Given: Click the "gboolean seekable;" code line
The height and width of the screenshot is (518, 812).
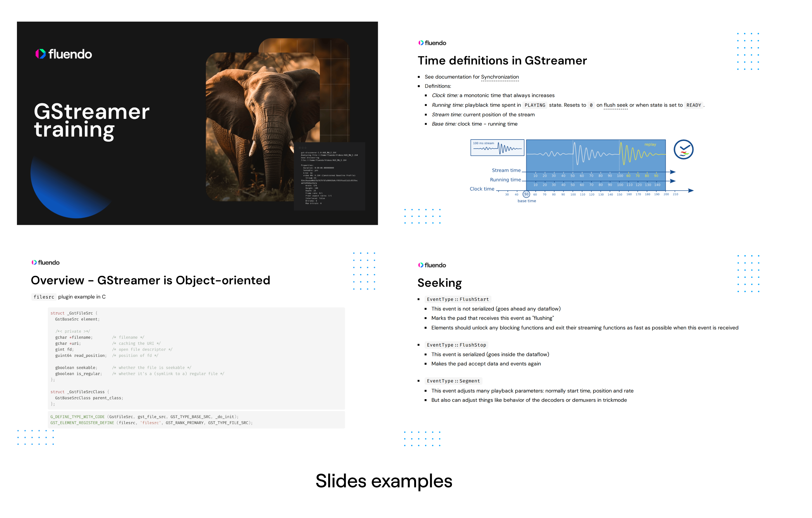Looking at the screenshot, I should (x=76, y=368).
